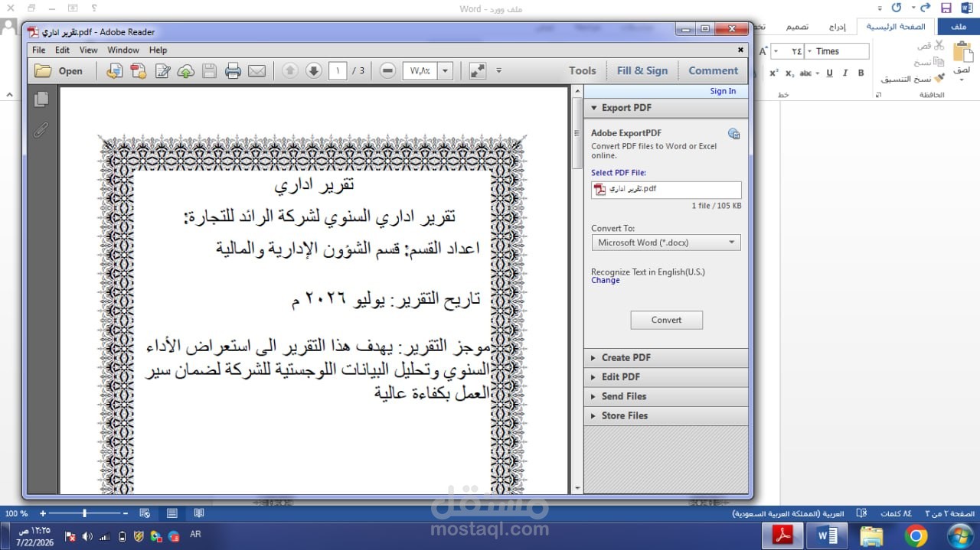This screenshot has width=980, height=550.
Task: Click Word's zoom slider handle
Action: coord(85,513)
